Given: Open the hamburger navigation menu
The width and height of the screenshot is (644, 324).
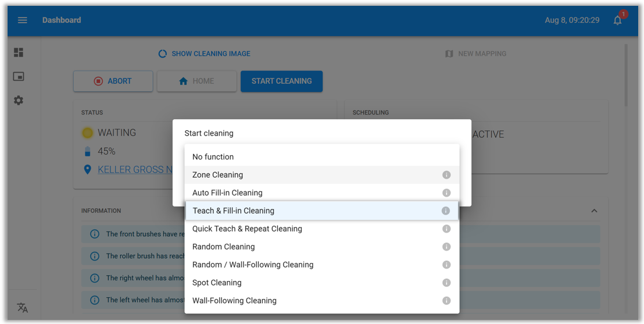Looking at the screenshot, I should point(23,20).
